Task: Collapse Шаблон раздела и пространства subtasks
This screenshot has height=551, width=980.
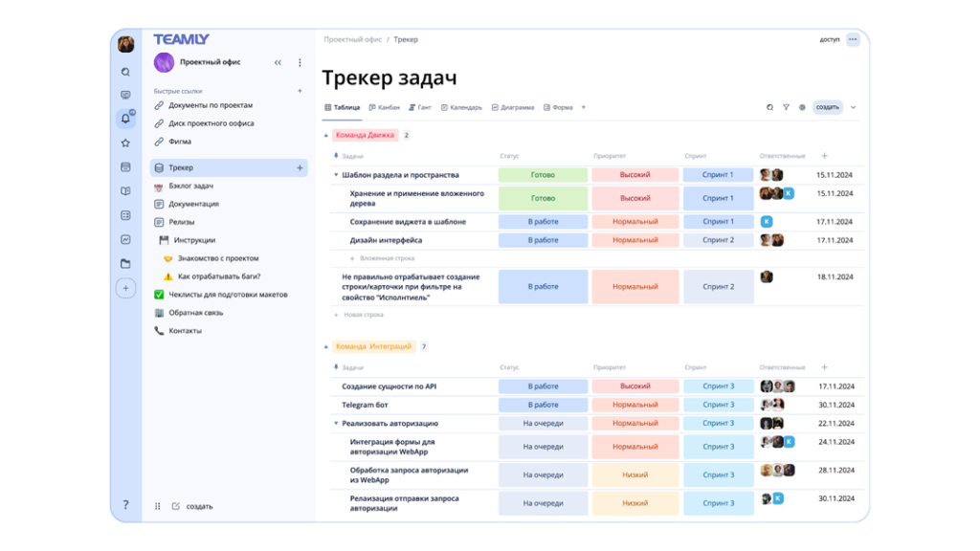Action: [336, 175]
